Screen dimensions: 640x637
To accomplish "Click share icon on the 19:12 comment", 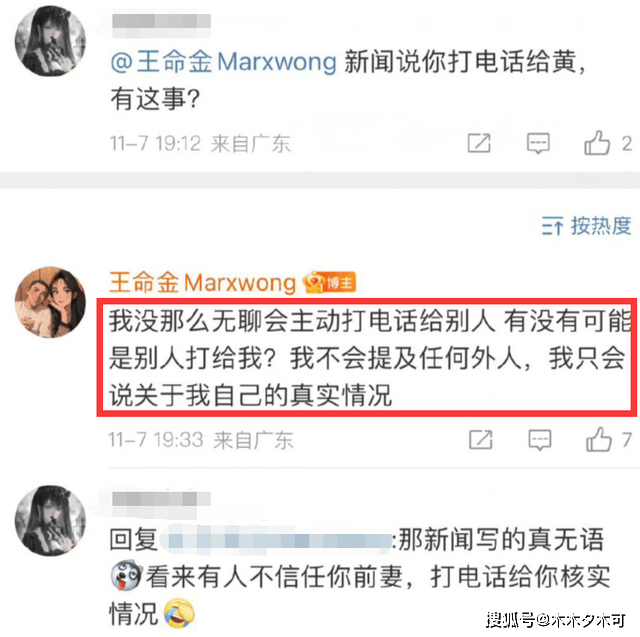I will pos(479,143).
